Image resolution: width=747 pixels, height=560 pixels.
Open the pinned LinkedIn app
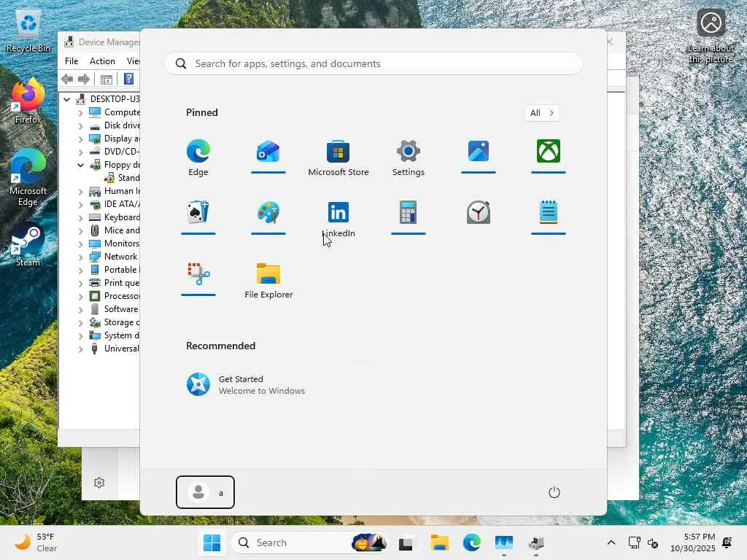click(338, 219)
